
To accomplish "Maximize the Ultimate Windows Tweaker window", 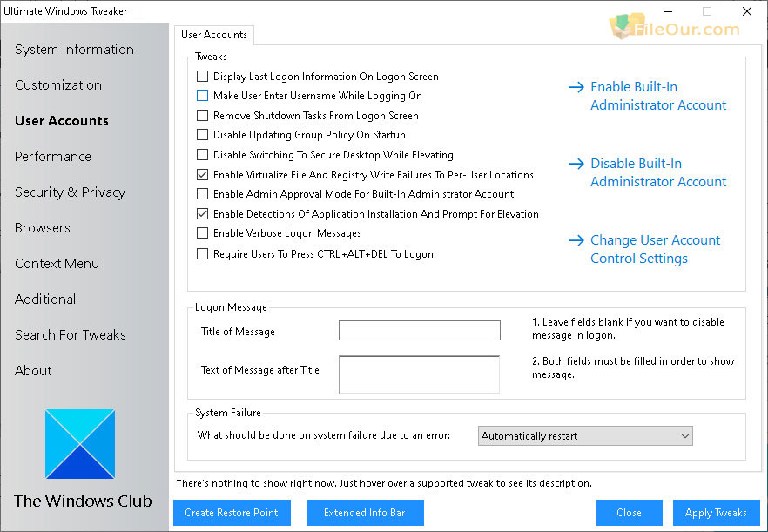I will pyautogui.click(x=707, y=11).
